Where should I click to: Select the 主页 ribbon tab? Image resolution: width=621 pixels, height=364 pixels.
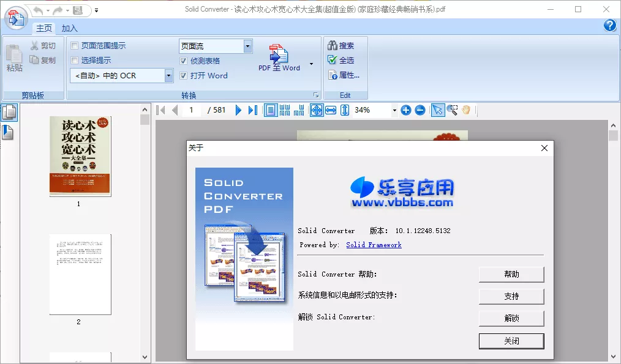(x=43, y=28)
